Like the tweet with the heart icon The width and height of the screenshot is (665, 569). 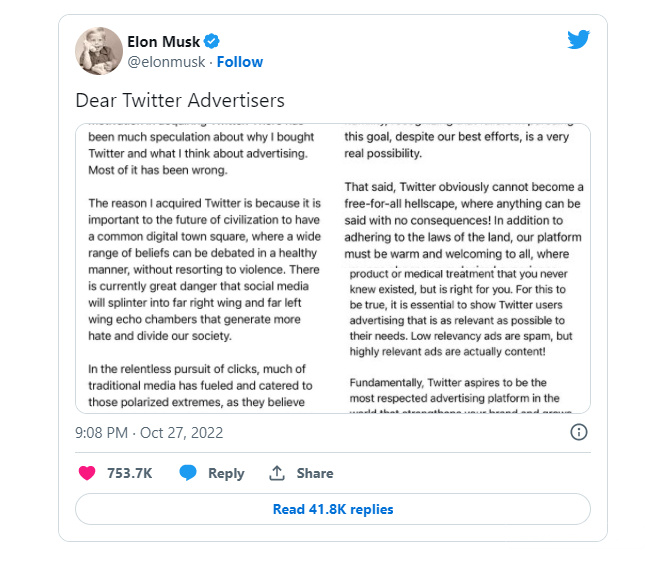pos(89,473)
